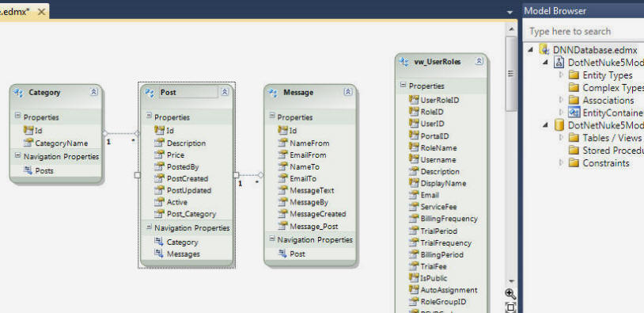Click the Category navigation icon in Post

(x=159, y=242)
